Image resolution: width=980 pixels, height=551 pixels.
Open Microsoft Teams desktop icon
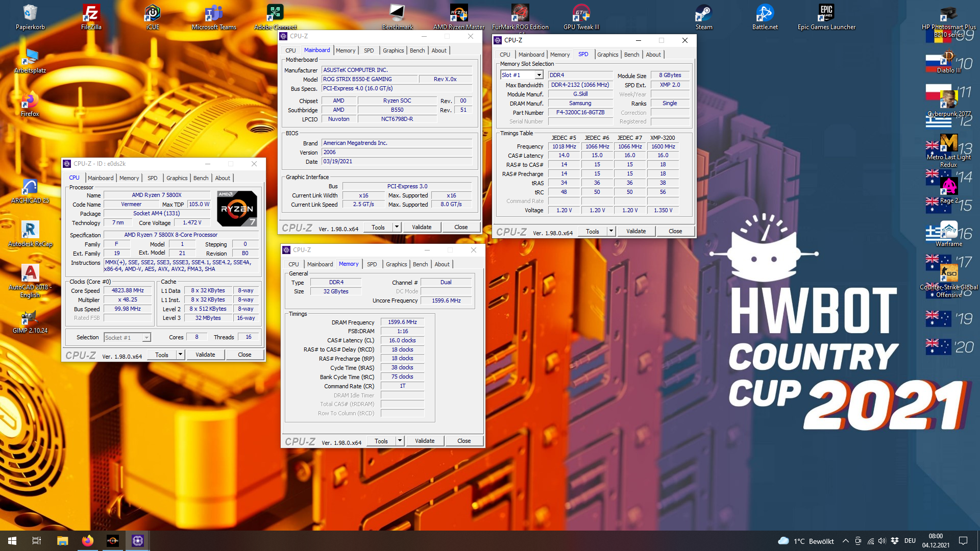pos(214,17)
